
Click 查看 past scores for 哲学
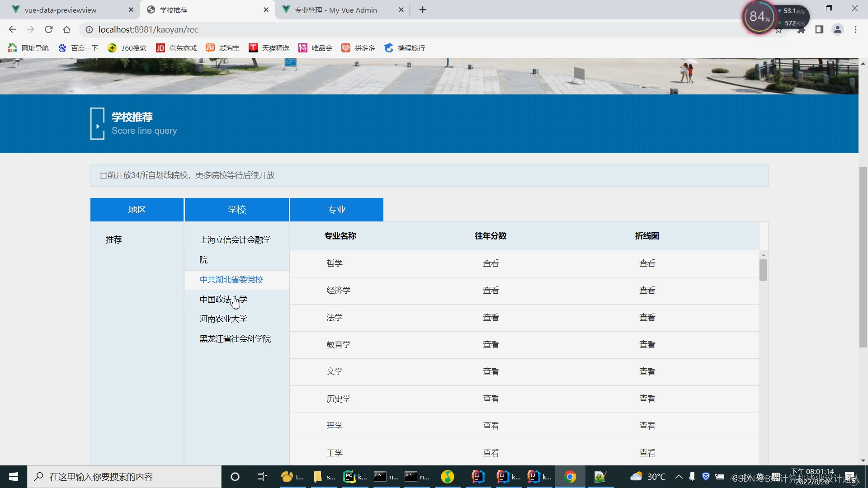(491, 263)
